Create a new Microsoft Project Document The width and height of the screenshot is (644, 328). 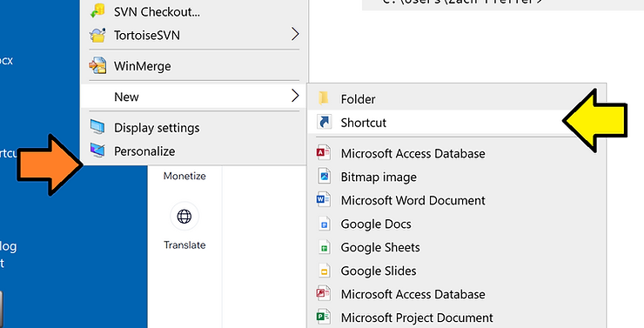point(456,318)
